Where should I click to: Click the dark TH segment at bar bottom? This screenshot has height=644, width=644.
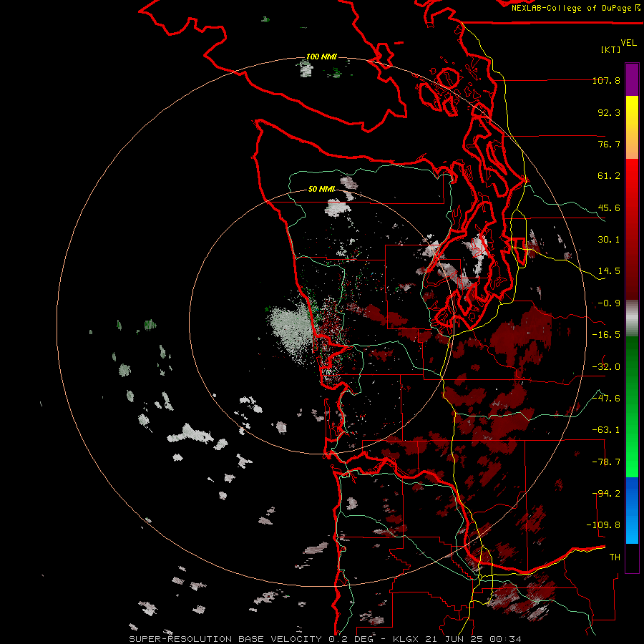[632, 557]
